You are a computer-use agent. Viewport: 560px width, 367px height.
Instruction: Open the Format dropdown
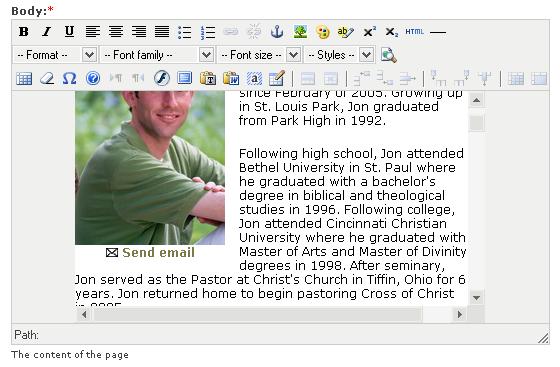[55, 55]
